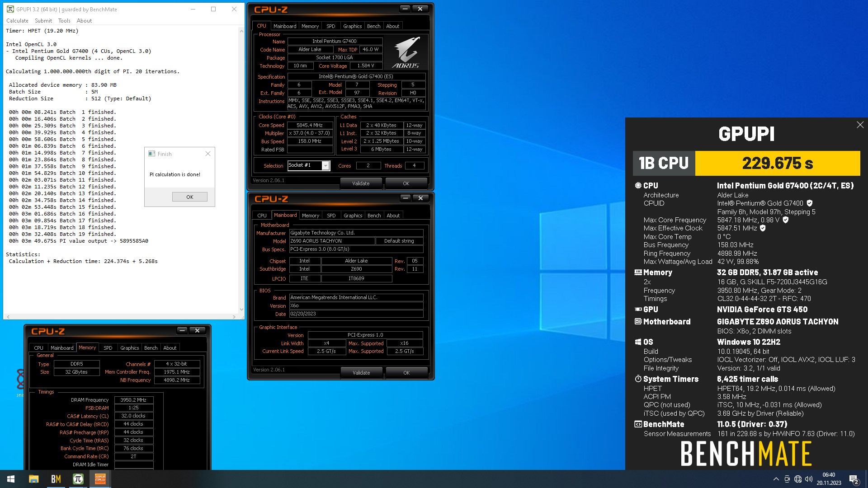Screen dimensions: 868x488
Task: Switch to CPU-Z via taskbar icon
Action: (100, 479)
